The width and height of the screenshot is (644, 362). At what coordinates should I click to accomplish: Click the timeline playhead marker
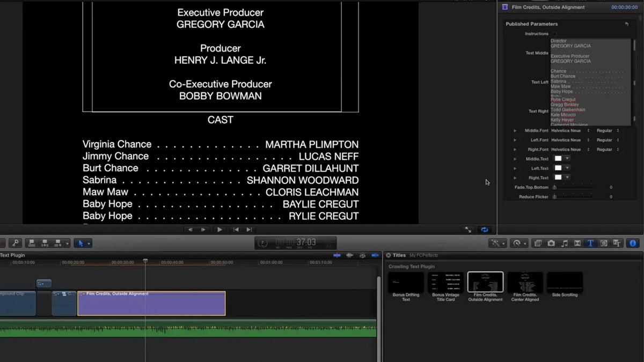pos(145,261)
